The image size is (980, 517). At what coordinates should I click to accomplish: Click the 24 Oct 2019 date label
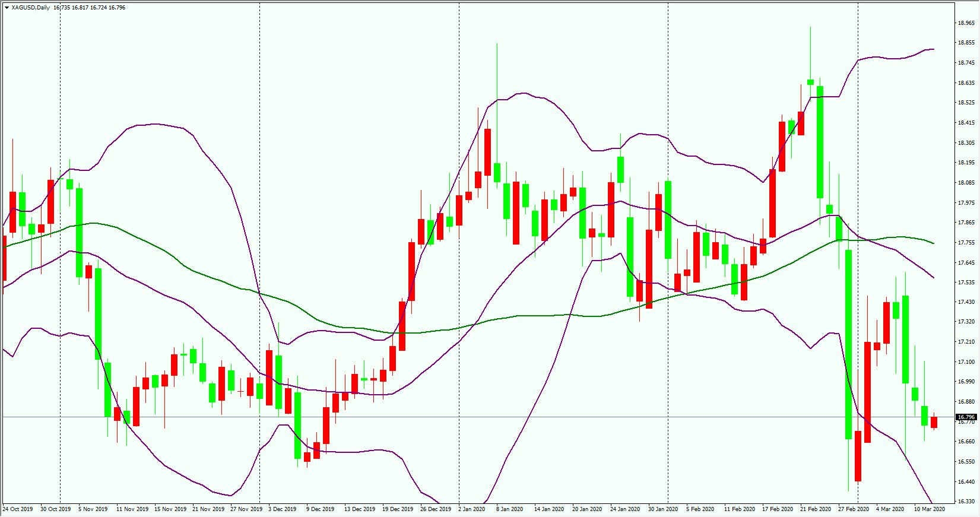click(x=18, y=509)
